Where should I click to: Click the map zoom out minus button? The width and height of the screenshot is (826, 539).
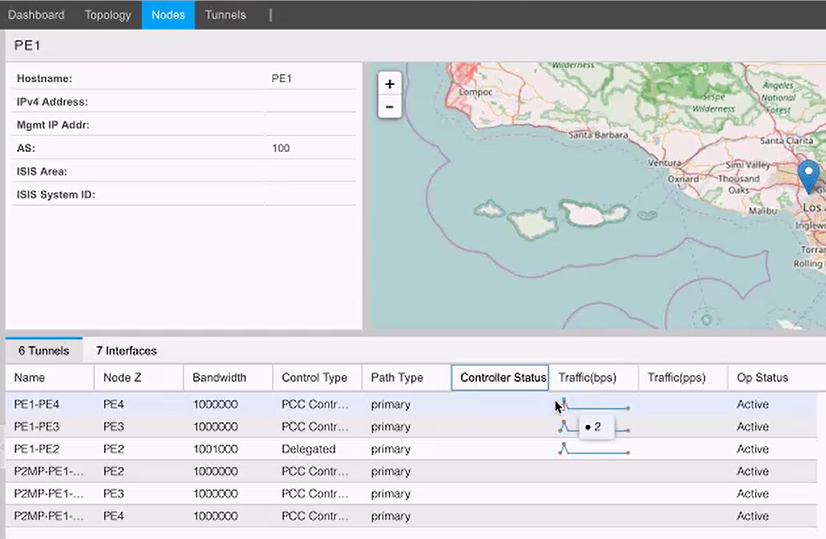[x=389, y=106]
